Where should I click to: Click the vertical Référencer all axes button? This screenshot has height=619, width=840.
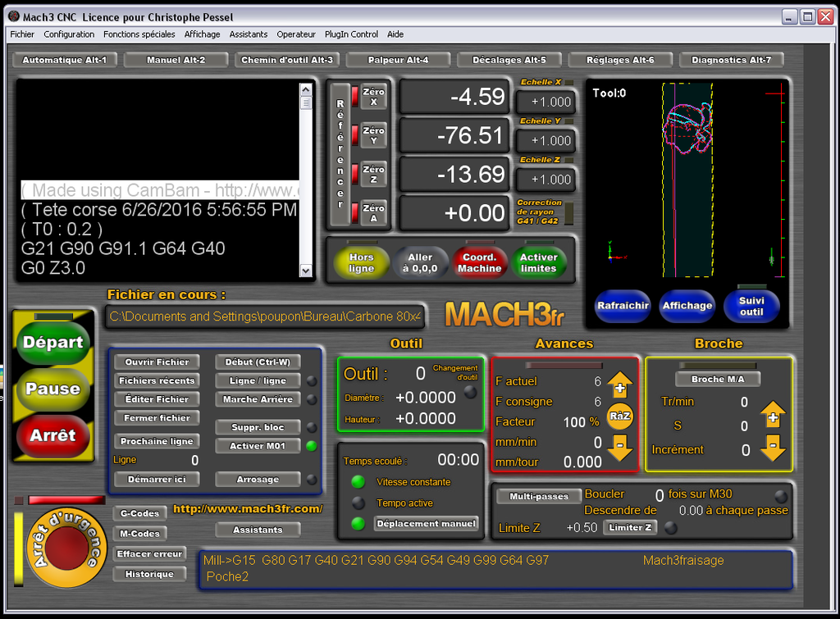click(340, 154)
